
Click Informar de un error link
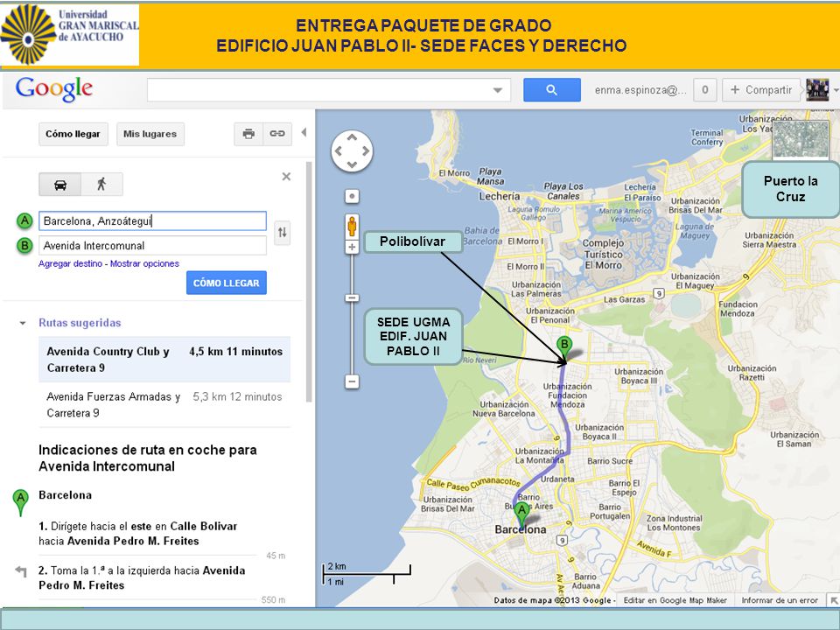click(780, 600)
